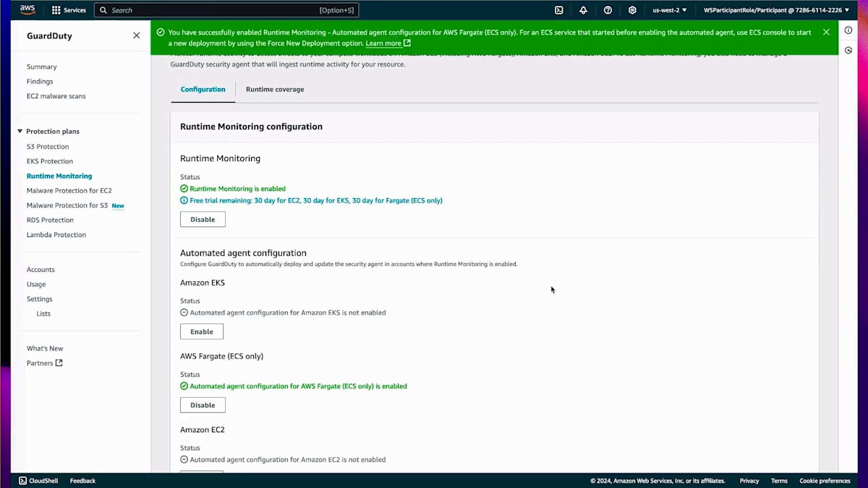Disable automated agent for AWS Fargate
Screen dimensions: 868x488
(x=203, y=405)
